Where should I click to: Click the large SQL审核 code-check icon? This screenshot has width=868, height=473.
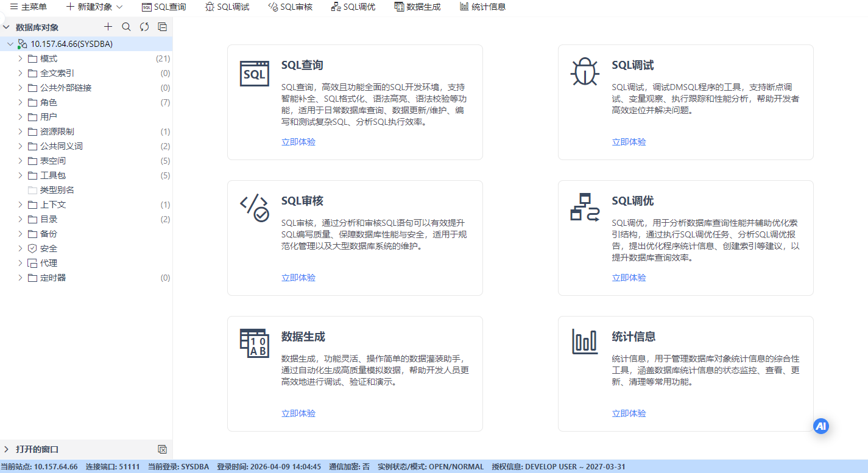pyautogui.click(x=254, y=208)
